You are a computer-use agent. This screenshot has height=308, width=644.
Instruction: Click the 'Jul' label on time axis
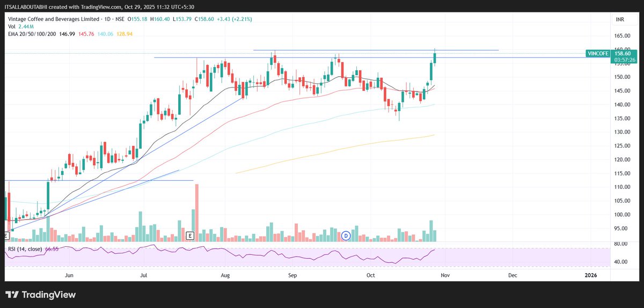[143, 275]
